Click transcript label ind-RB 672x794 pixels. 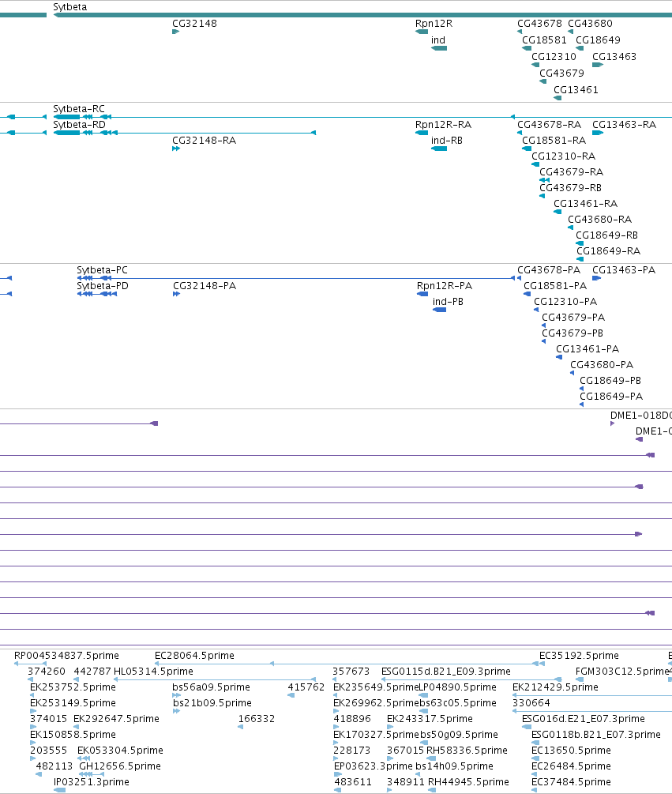447,141
